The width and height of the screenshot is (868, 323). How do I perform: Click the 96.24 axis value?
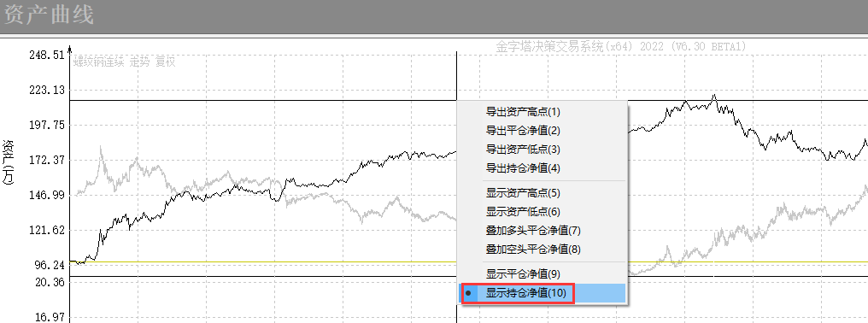(50, 266)
